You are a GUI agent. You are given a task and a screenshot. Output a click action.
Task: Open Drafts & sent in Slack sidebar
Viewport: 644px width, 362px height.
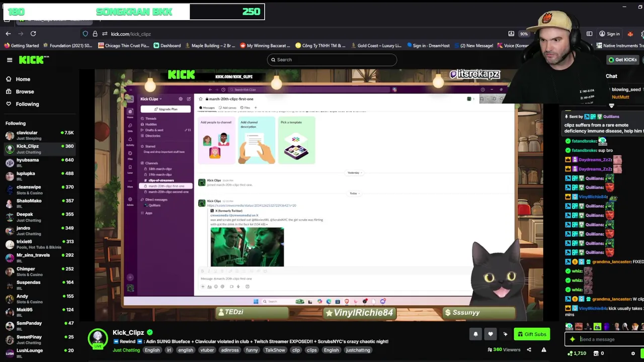click(154, 130)
